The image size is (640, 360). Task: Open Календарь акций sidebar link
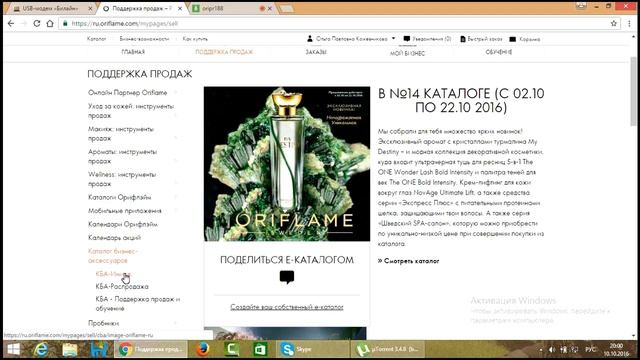(114, 238)
